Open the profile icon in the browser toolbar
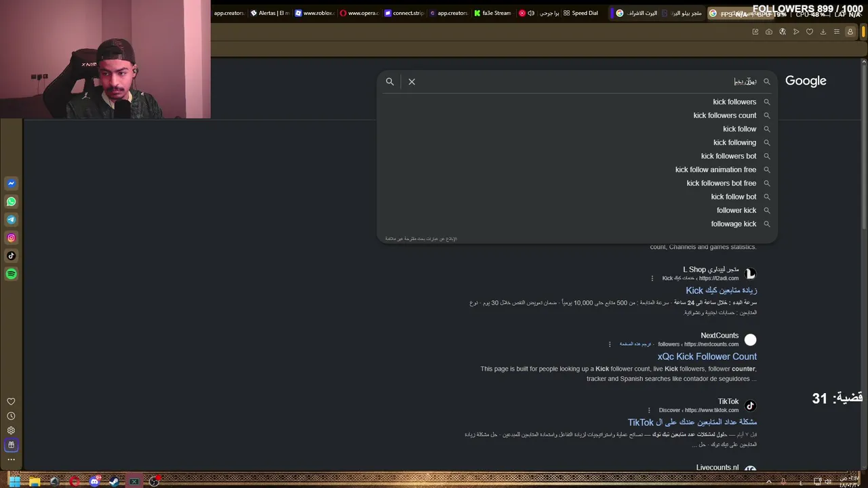This screenshot has height=488, width=868. coord(850,32)
